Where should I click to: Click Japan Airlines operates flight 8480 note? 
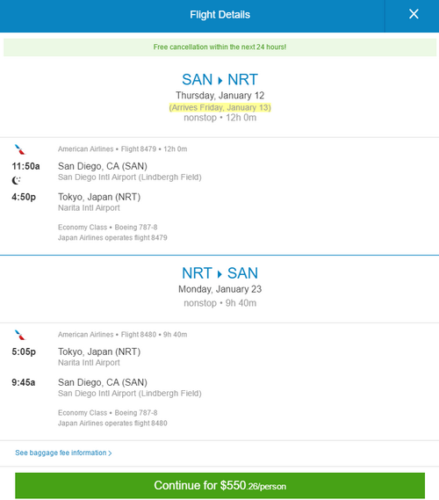(113, 423)
